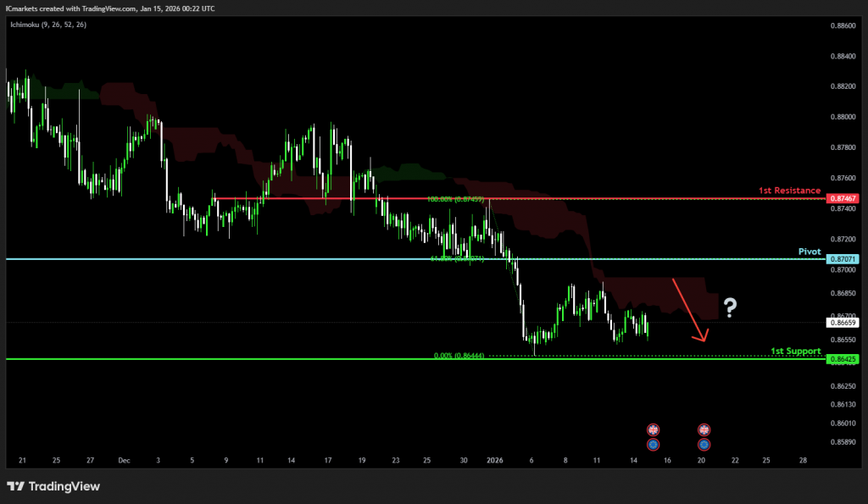The image size is (868, 504).
Task: Click the current price 0.86659 label
Action: coord(843,323)
